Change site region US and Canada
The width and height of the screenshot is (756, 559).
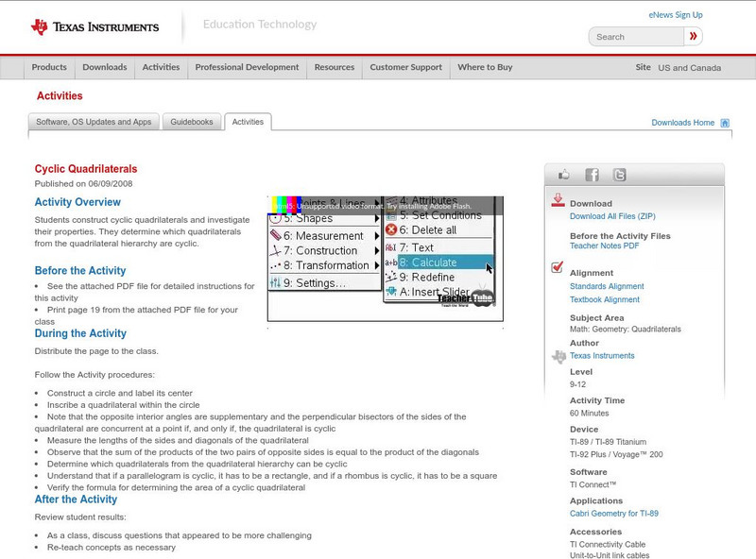point(690,68)
